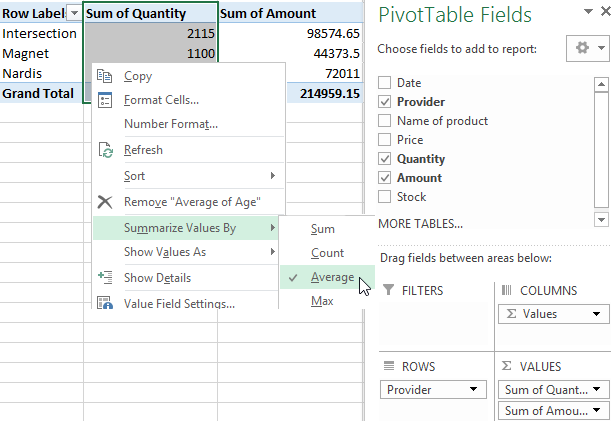Enable the Stock field checkbox
The width and height of the screenshot is (611, 421).
(x=386, y=197)
